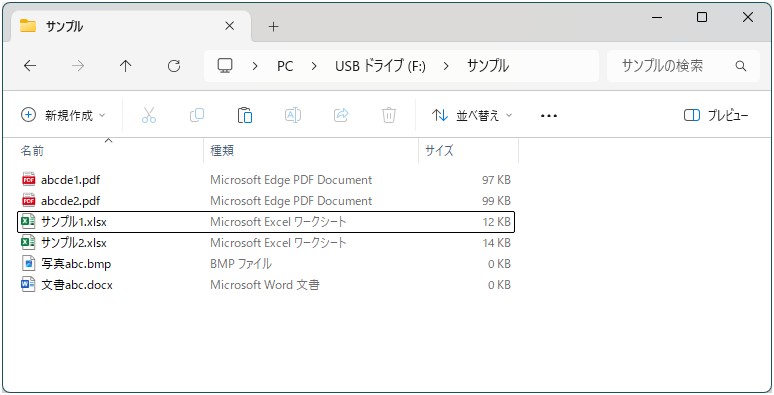
Task: Click the Excel icon of サンプル2.xlsx
Action: 28,242
